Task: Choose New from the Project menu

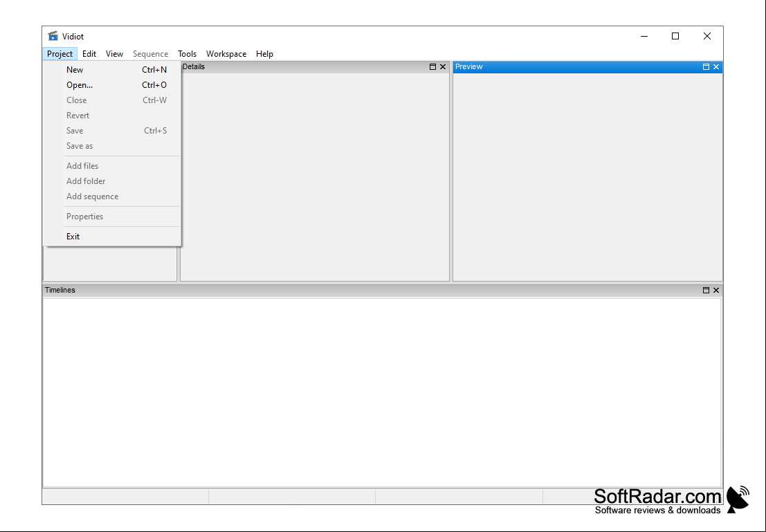Action: click(112, 70)
